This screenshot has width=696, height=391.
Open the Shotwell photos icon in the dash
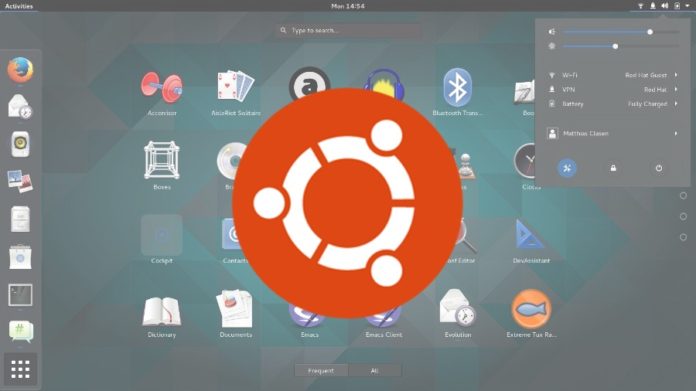coord(20,181)
